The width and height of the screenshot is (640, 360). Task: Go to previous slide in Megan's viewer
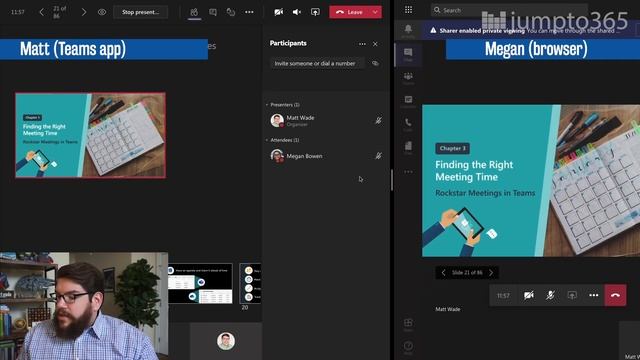click(x=443, y=273)
